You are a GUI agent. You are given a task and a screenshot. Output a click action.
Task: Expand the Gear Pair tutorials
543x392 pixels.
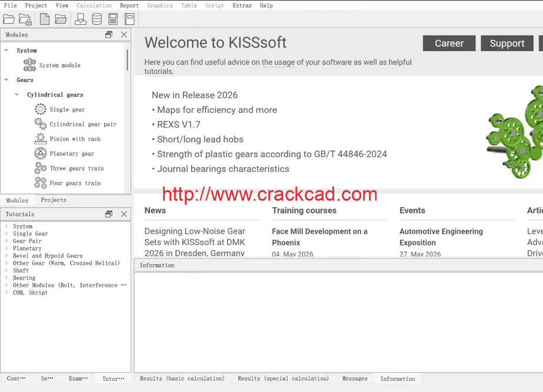[6, 241]
